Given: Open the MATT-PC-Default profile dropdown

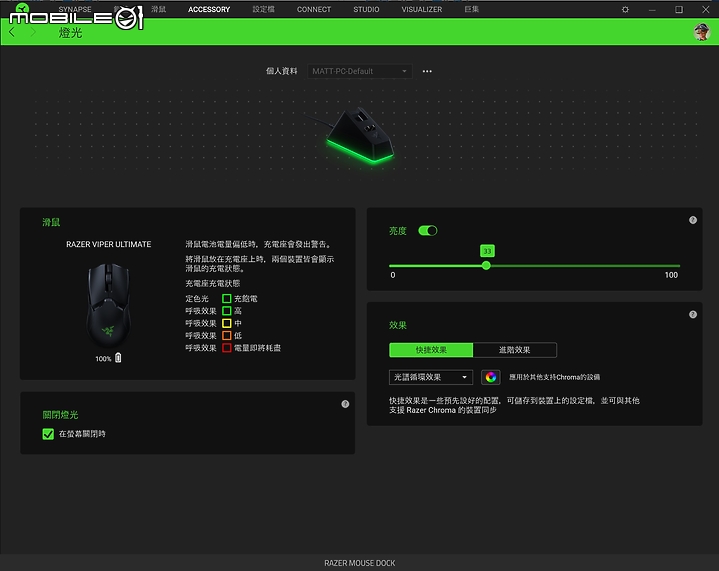Looking at the screenshot, I should [x=360, y=71].
